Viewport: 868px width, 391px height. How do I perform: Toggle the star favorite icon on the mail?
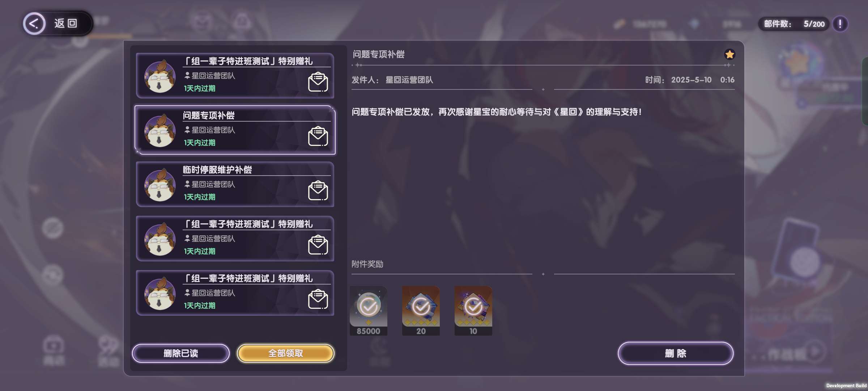pos(729,54)
